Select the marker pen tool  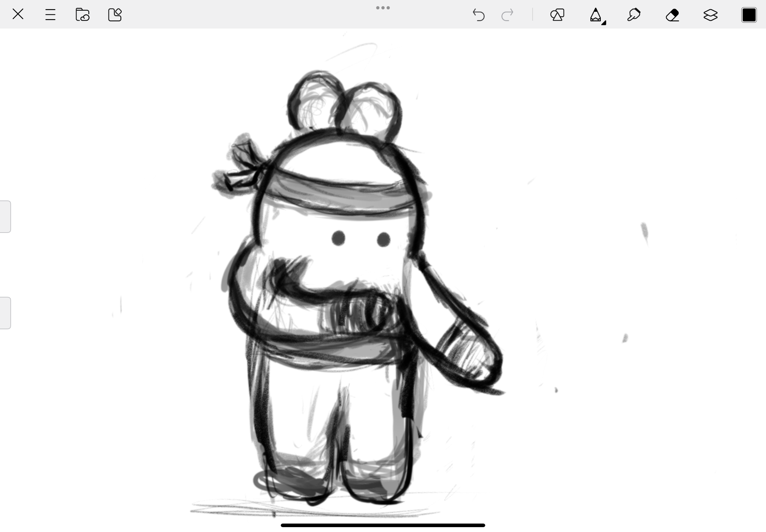634,15
